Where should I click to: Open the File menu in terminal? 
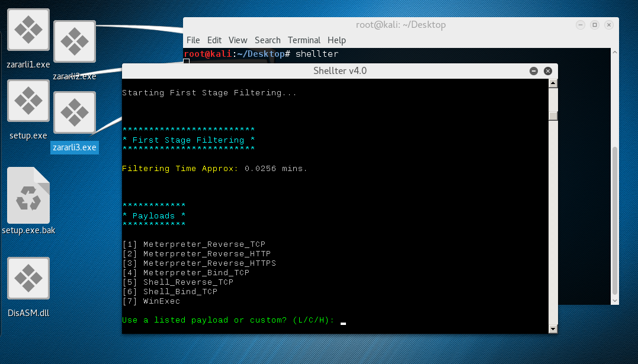[x=193, y=40]
